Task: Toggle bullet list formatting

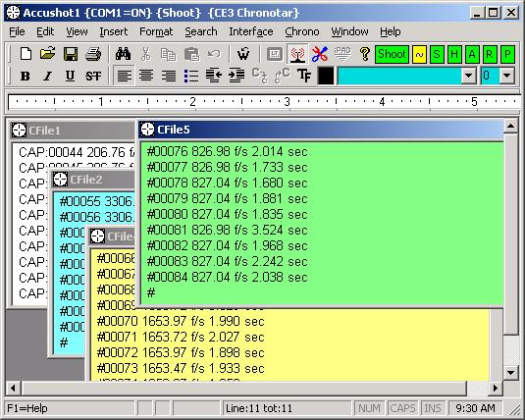Action: pyautogui.click(x=190, y=76)
